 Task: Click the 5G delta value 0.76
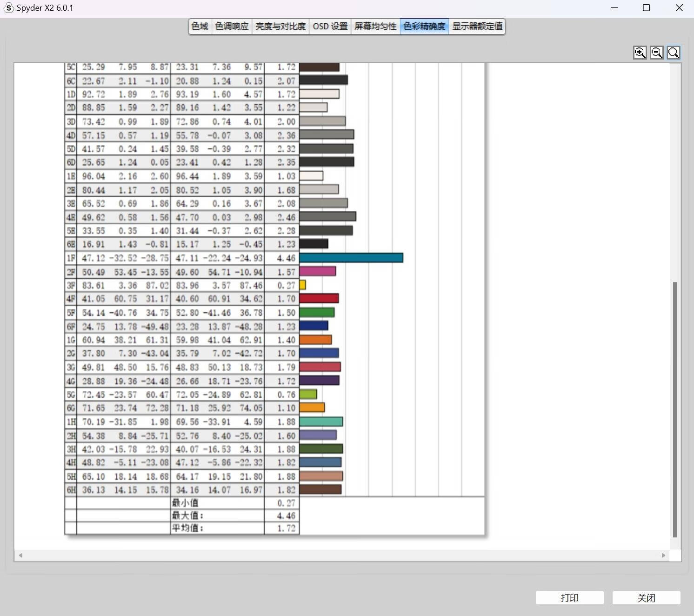286,395
